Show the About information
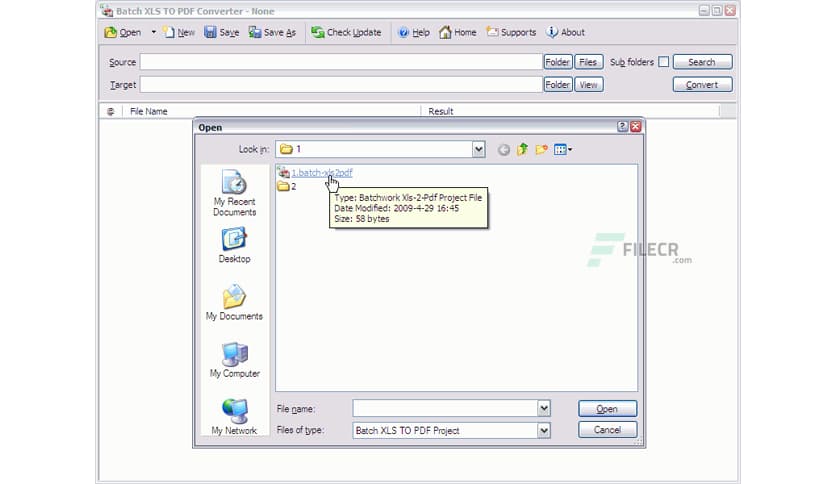This screenshot has height=484, width=836. point(566,33)
